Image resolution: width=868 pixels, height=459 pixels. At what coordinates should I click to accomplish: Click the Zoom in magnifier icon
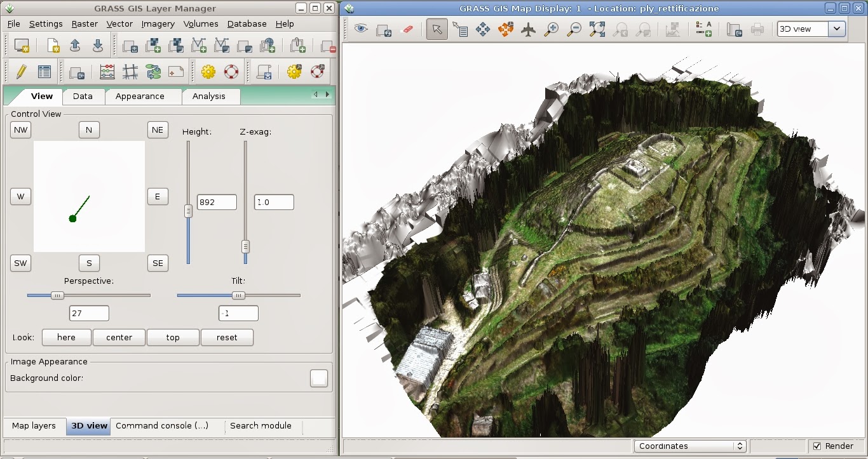click(552, 29)
